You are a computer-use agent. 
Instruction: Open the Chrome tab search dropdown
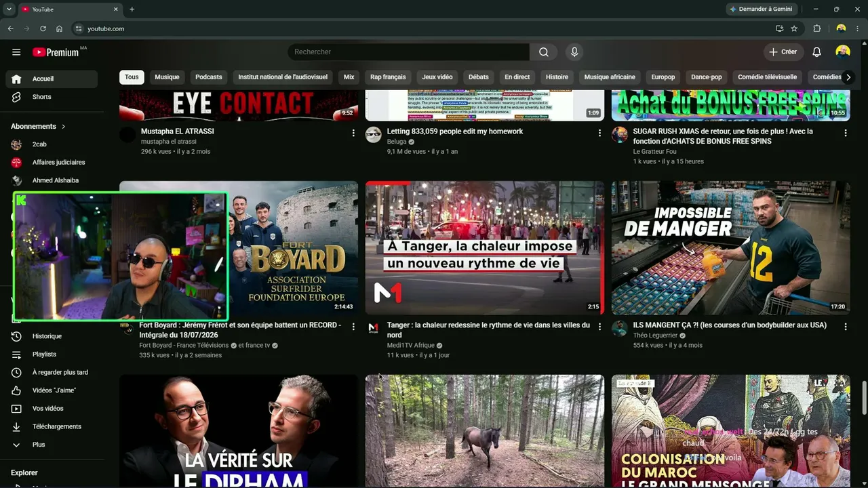[x=9, y=9]
